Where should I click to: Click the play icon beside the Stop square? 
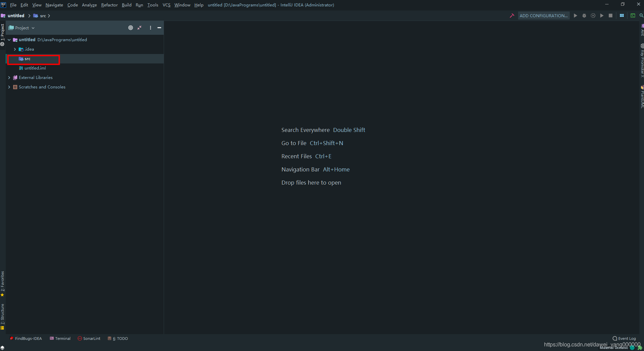tap(602, 16)
